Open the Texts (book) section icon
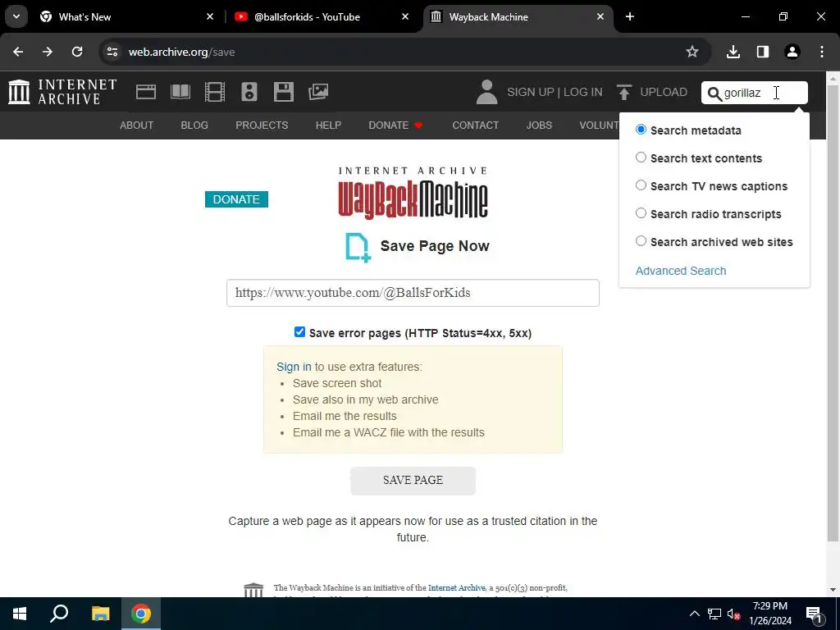This screenshot has height=630, width=840. (180, 92)
